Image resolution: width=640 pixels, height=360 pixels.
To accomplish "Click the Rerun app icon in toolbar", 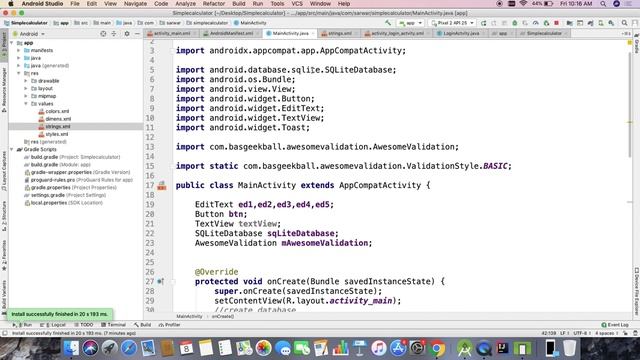I will click(483, 23).
